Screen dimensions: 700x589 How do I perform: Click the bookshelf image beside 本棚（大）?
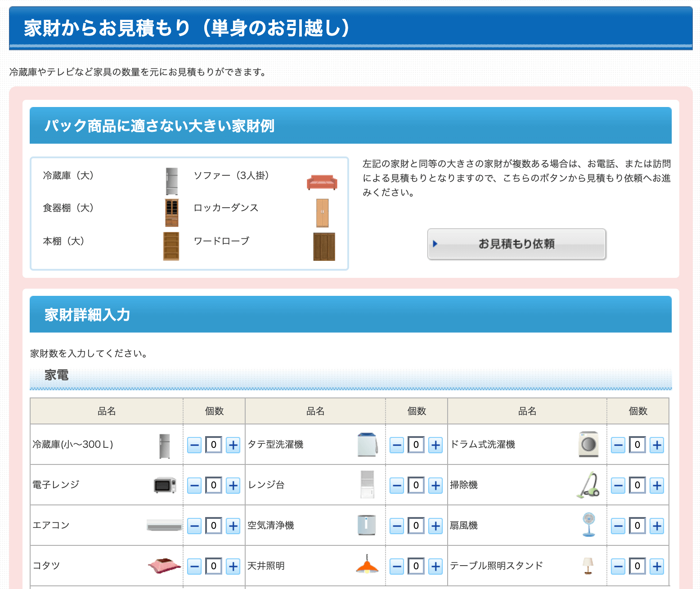click(171, 246)
